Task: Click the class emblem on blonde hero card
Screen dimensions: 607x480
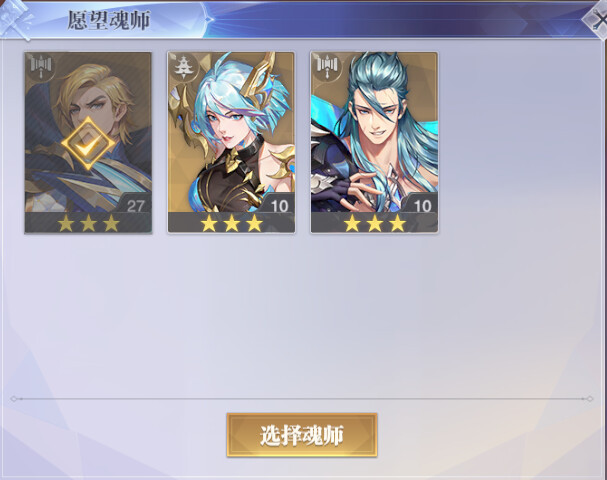Action: pyautogui.click(x=40, y=68)
